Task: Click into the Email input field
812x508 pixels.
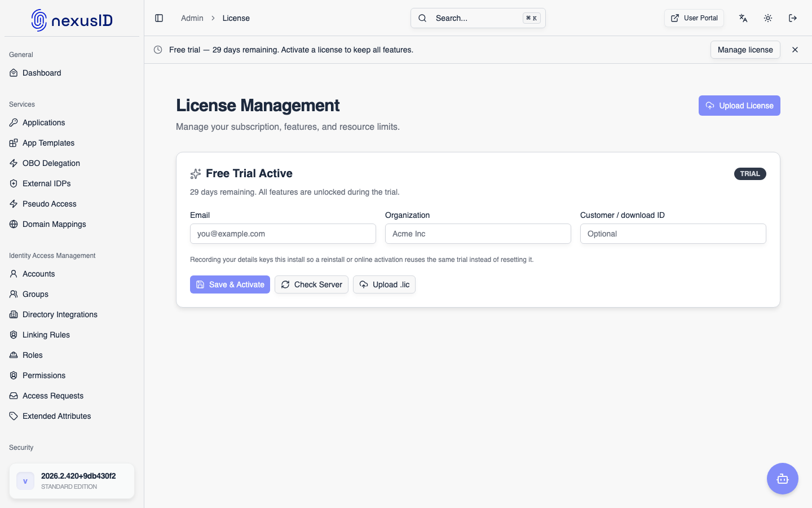Action: click(x=283, y=234)
